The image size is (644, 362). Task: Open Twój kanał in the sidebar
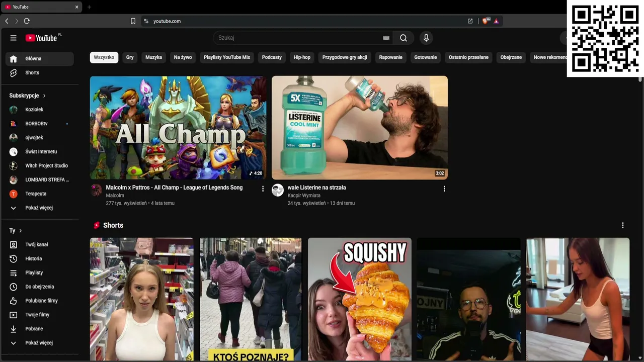pyautogui.click(x=40, y=244)
